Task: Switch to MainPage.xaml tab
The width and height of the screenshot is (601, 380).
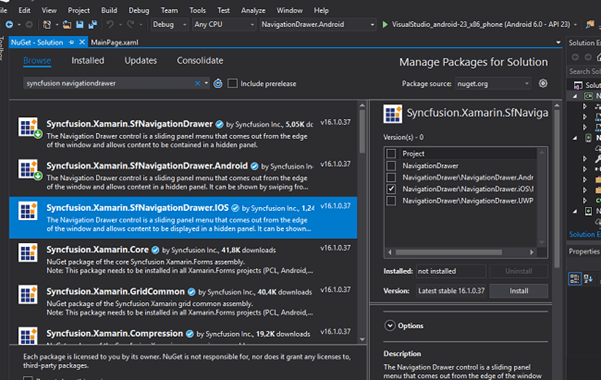Action: 115,42
